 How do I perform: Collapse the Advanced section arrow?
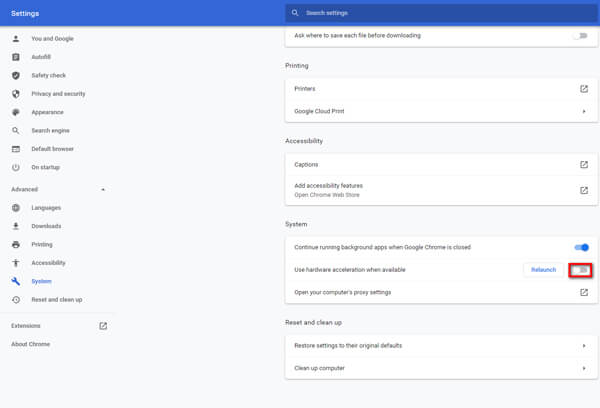pos(103,189)
